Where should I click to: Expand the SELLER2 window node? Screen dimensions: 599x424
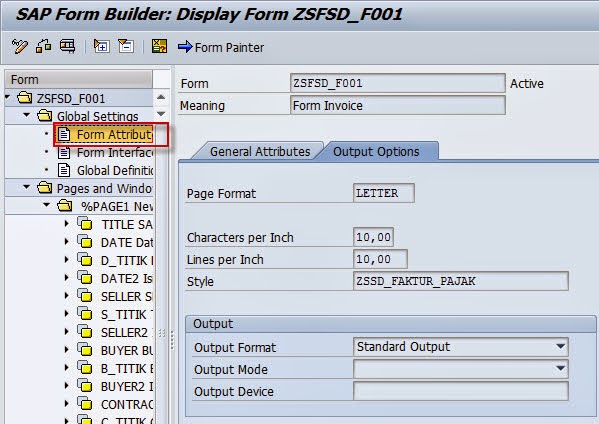(67, 331)
